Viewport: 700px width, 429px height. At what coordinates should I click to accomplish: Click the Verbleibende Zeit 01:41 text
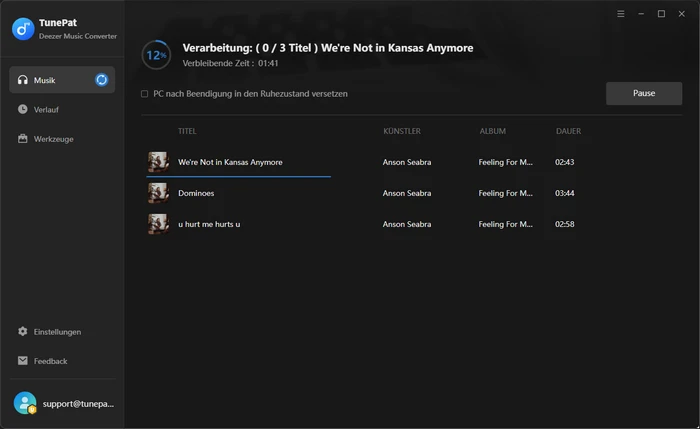pyautogui.click(x=230, y=63)
